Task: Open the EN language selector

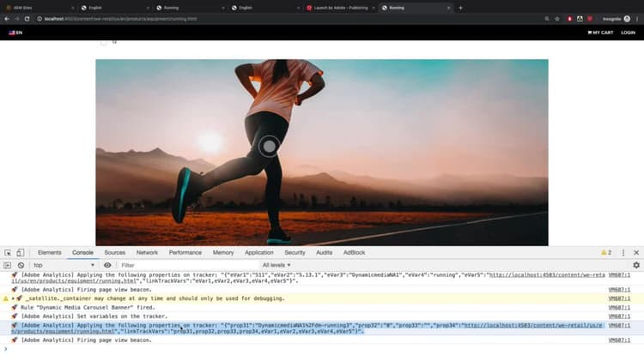Action: pyautogui.click(x=15, y=33)
